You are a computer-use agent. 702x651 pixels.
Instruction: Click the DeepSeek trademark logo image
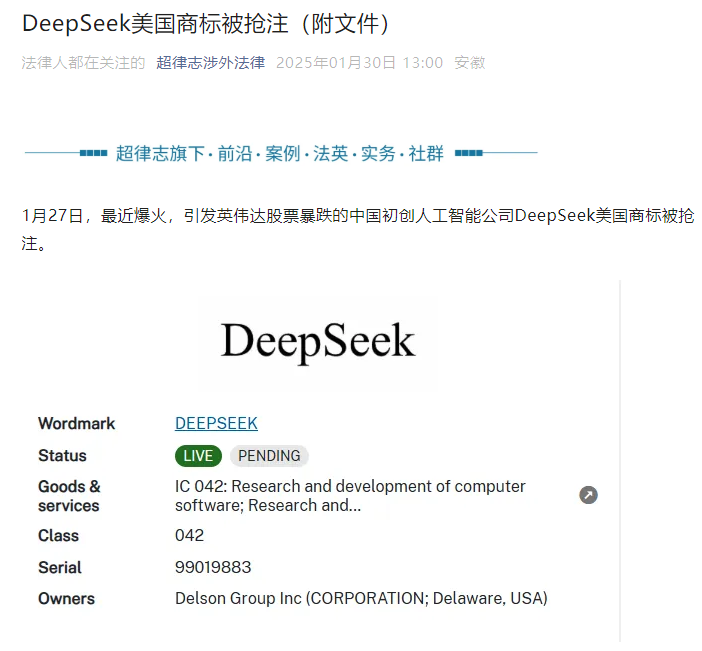tap(318, 343)
